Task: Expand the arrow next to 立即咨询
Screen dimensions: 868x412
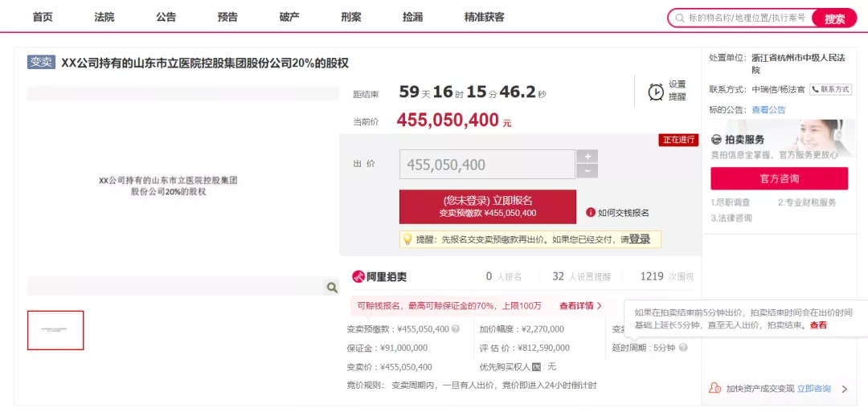Action: pyautogui.click(x=844, y=389)
